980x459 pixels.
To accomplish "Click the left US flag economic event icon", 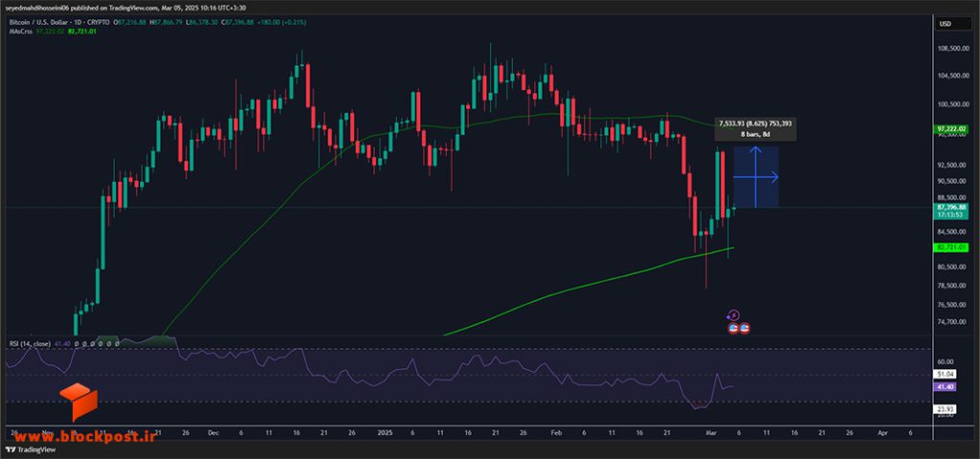I will [x=733, y=327].
